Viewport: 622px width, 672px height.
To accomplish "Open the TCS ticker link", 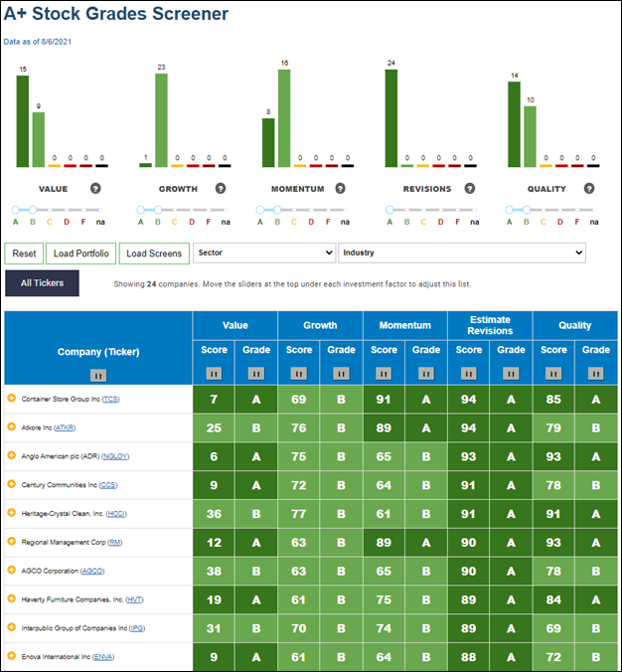I will 110,399.
